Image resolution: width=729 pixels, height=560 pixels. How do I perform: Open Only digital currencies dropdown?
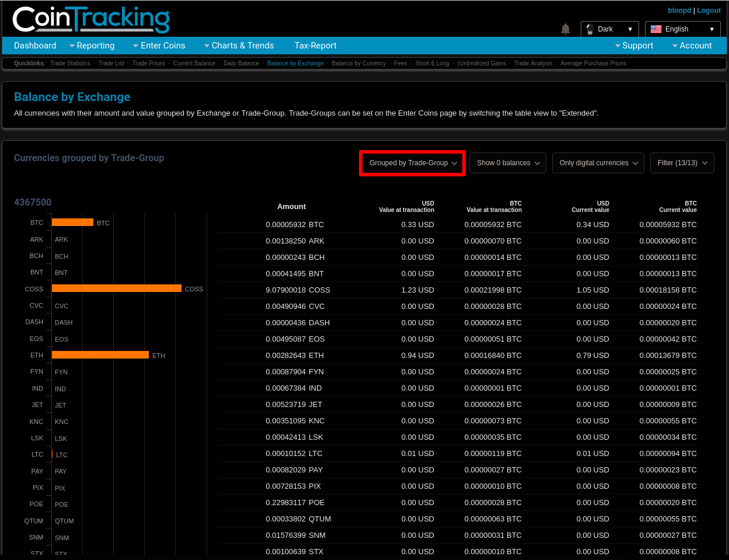pos(598,163)
